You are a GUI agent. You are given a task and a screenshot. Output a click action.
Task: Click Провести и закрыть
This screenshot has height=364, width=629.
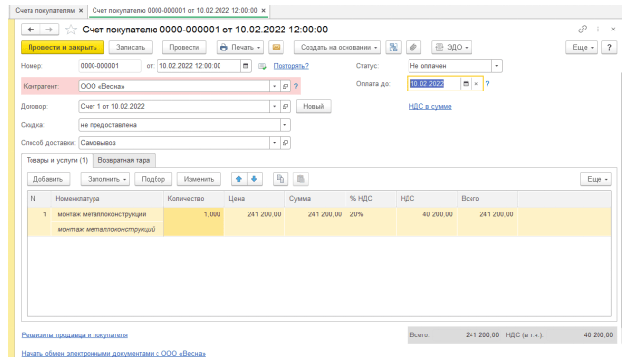click(x=63, y=47)
